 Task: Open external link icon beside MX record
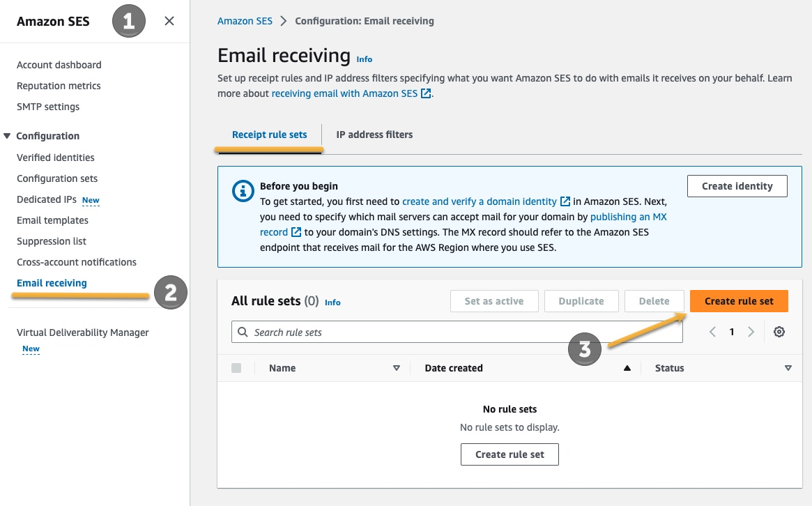click(x=296, y=232)
